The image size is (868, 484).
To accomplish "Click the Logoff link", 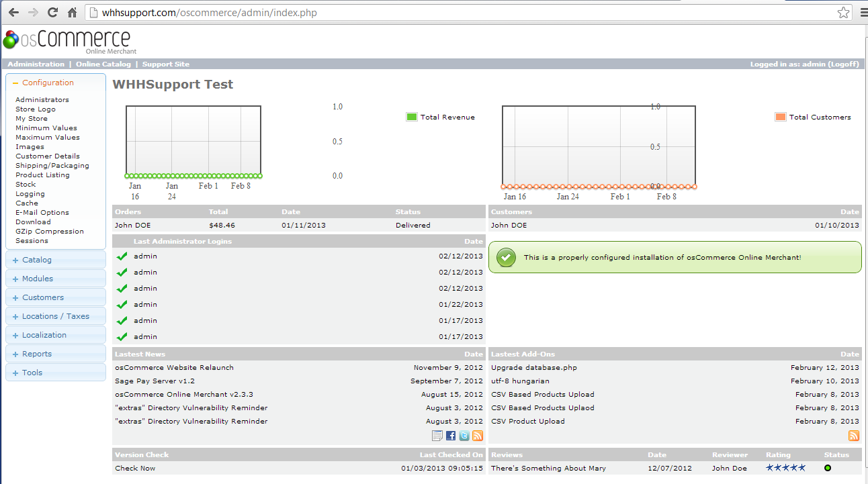I will coord(843,64).
